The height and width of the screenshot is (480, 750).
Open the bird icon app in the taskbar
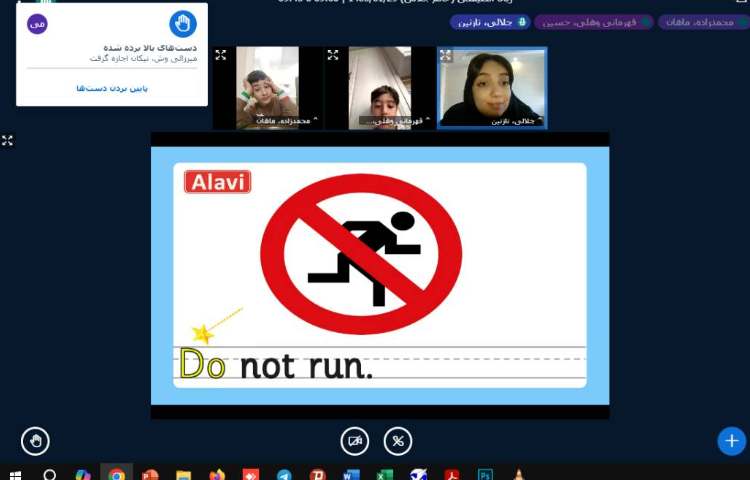click(418, 474)
